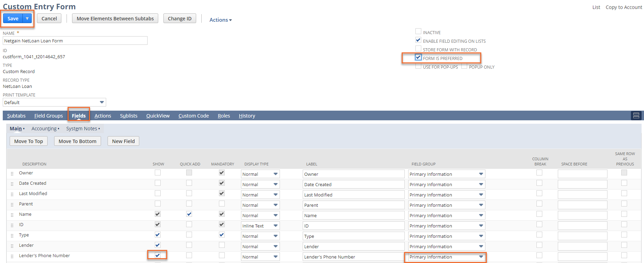The image size is (644, 263).
Task: Click Move Elements Between Subtabs button
Action: click(x=115, y=19)
